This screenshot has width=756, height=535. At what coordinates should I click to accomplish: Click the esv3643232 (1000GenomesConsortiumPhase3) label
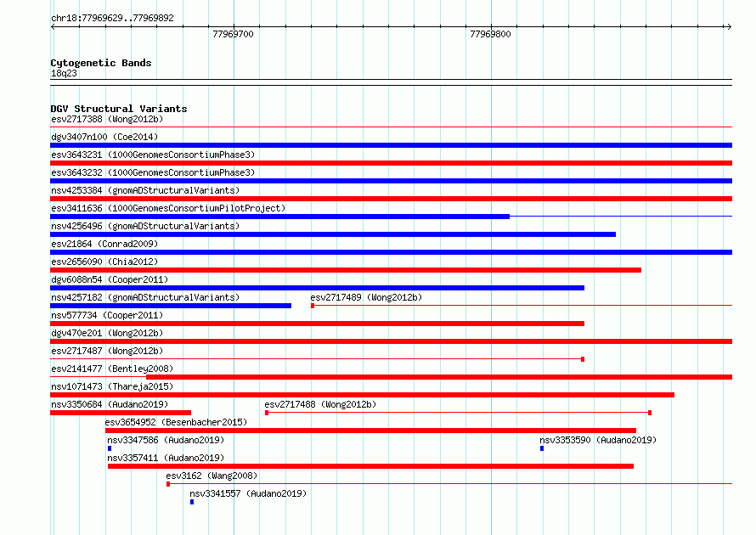coord(153,172)
